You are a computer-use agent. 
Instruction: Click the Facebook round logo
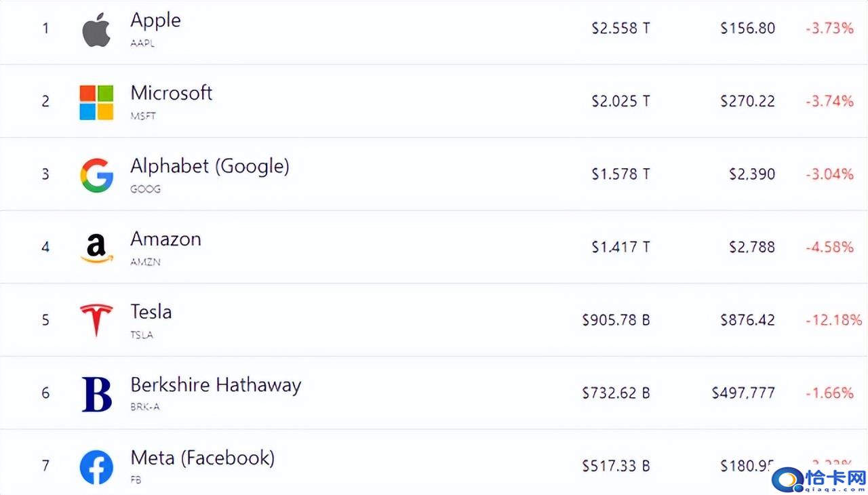(x=96, y=467)
